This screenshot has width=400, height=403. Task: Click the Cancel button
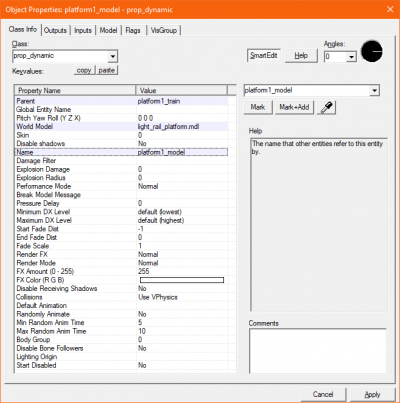coord(323,394)
